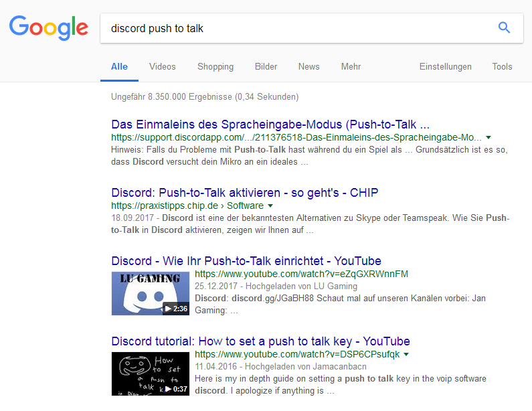Open 'Das Einmaleins des Spracheingabe-Modus' result

coord(270,125)
